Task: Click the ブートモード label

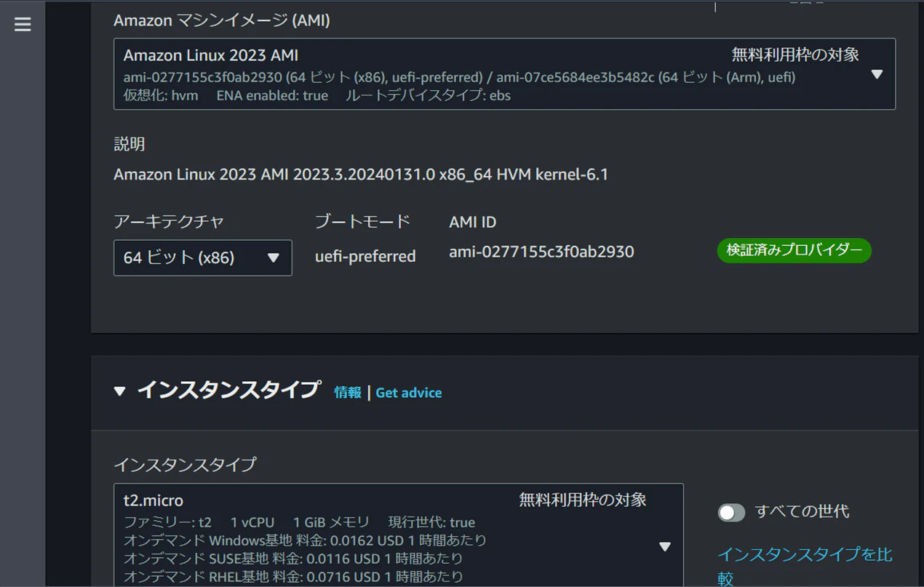Action: [362, 222]
